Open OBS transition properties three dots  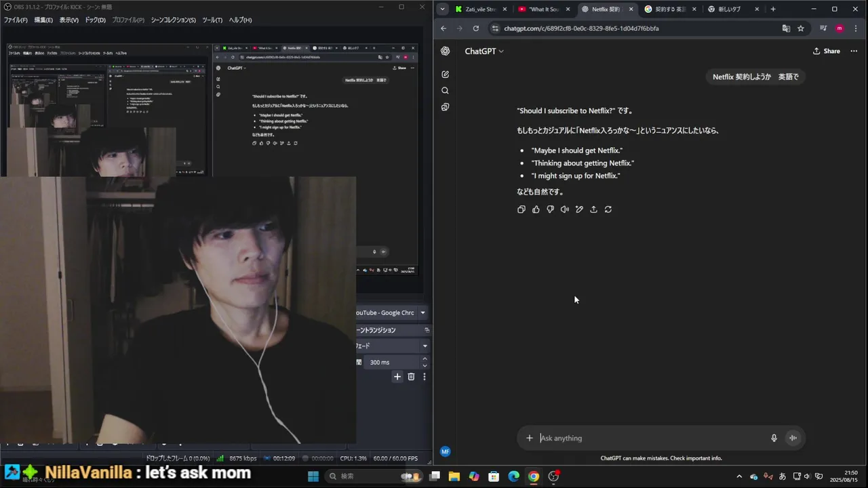point(425,377)
